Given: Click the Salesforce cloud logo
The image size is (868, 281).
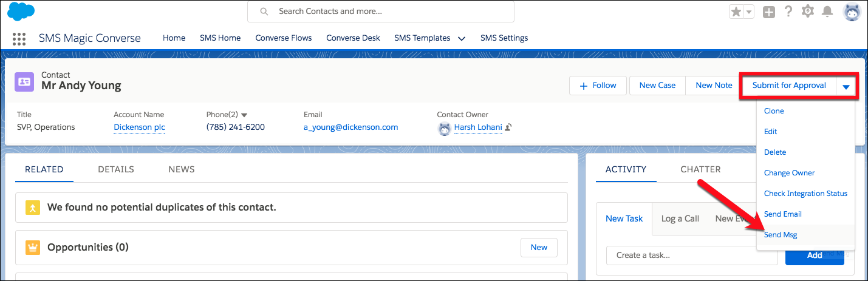Looking at the screenshot, I should pyautogui.click(x=21, y=12).
